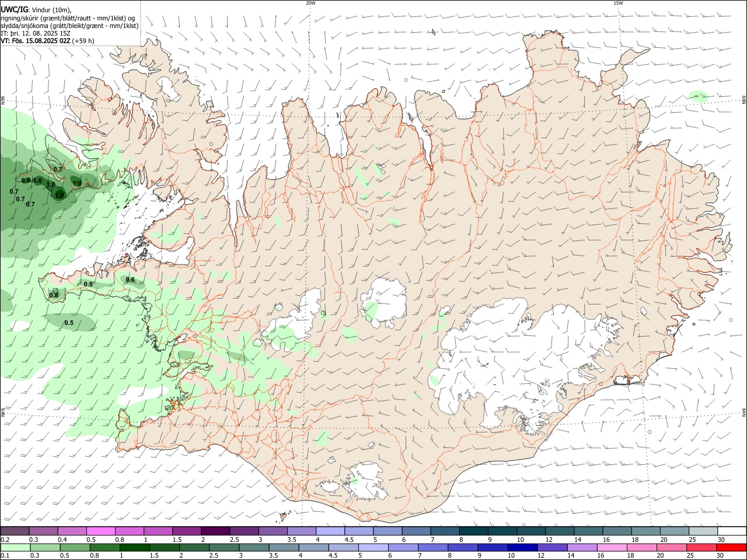
Task: Pick the rain swatch starting at 0.5
Action: tap(74, 547)
